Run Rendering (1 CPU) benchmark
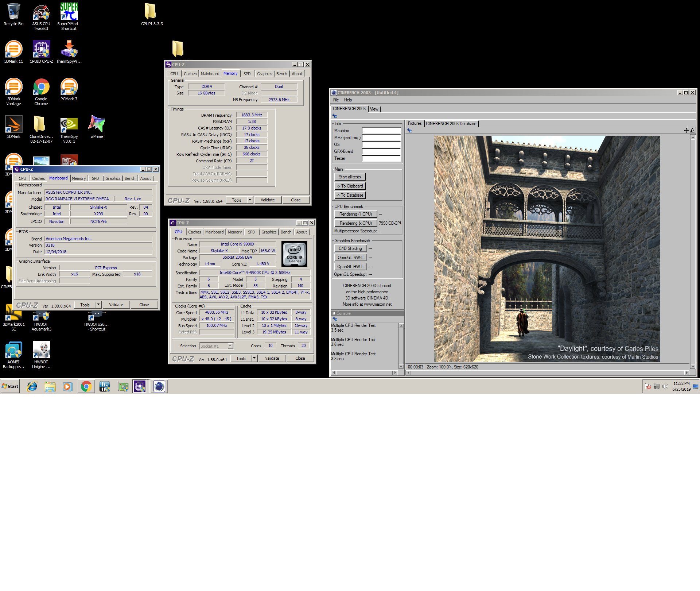This screenshot has width=700, height=591. click(x=355, y=214)
